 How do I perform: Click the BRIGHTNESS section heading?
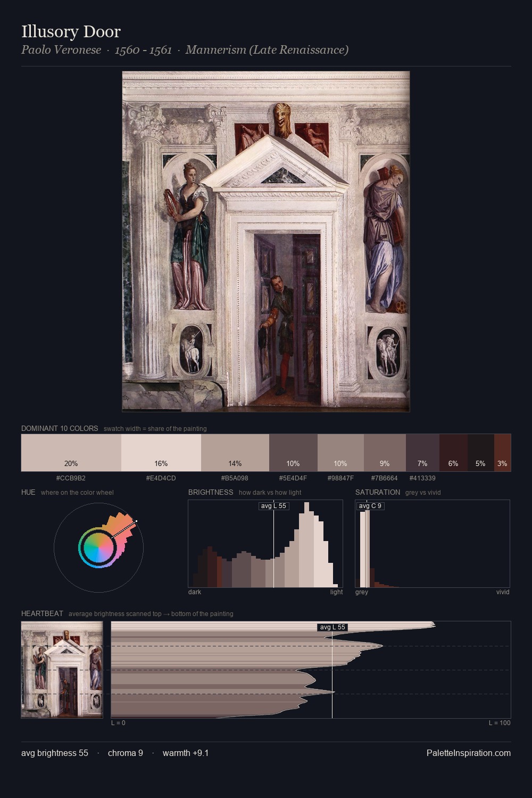211,492
